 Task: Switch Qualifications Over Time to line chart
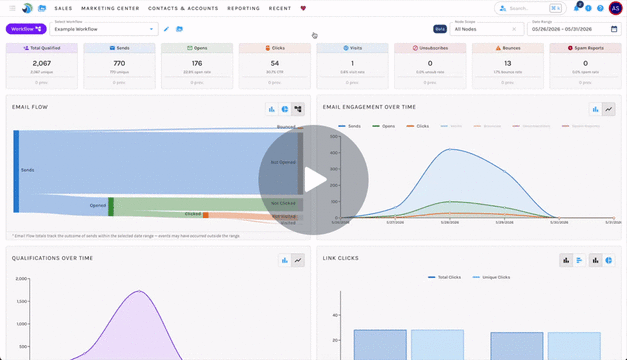coord(298,260)
